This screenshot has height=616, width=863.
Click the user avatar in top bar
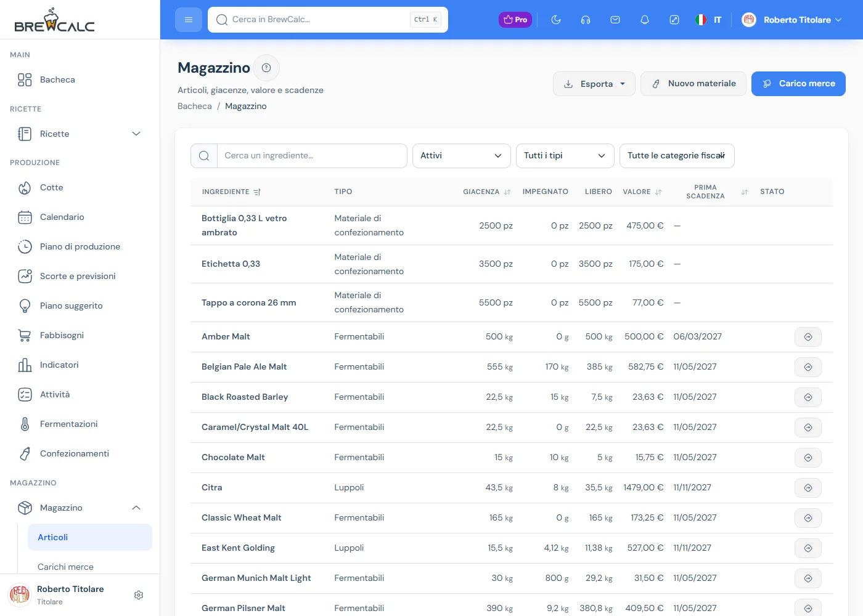pyautogui.click(x=749, y=20)
